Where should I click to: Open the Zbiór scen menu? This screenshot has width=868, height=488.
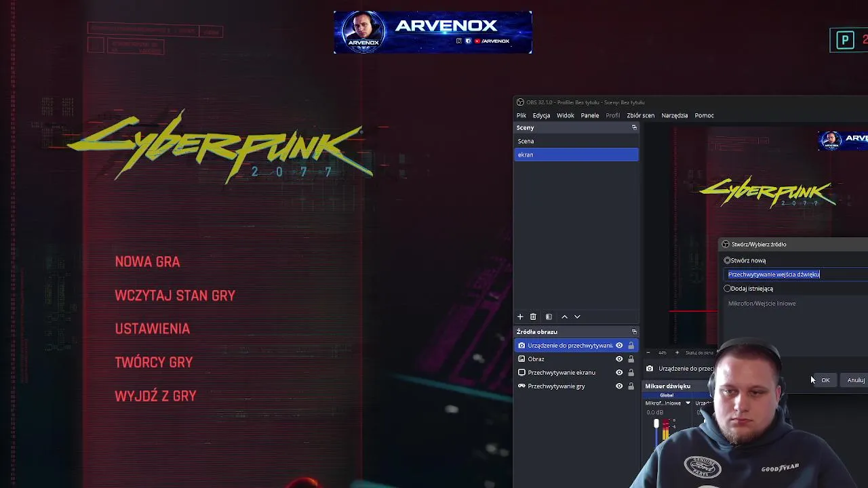[641, 115]
